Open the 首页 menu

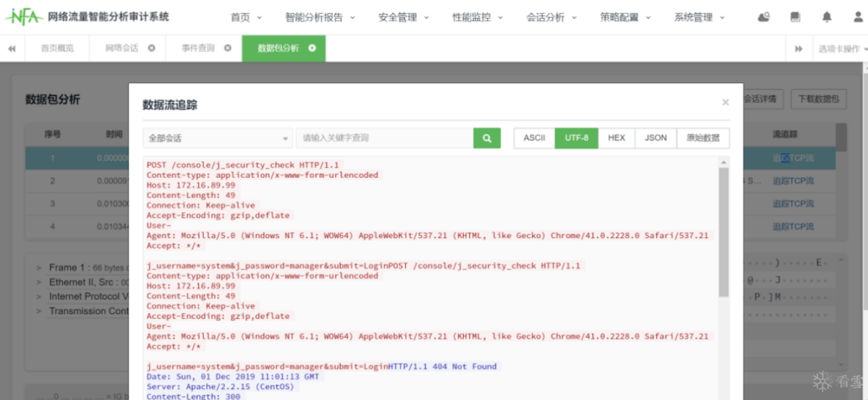(x=246, y=17)
